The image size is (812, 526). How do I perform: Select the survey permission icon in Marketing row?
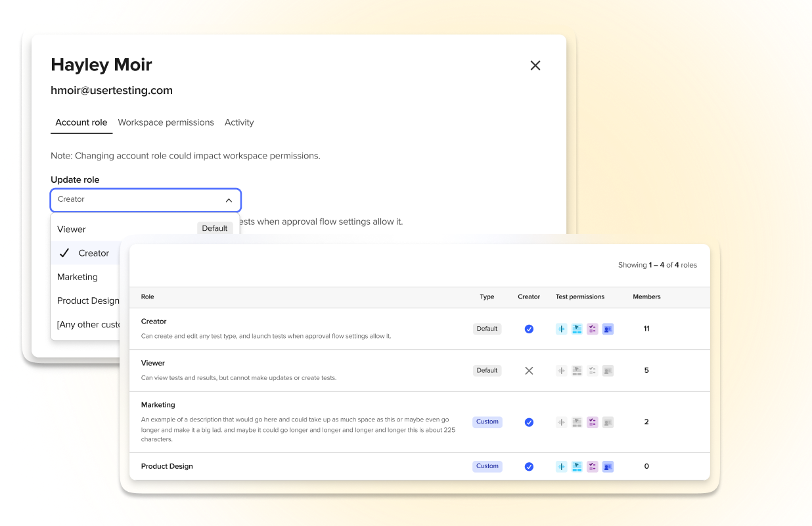[592, 421]
